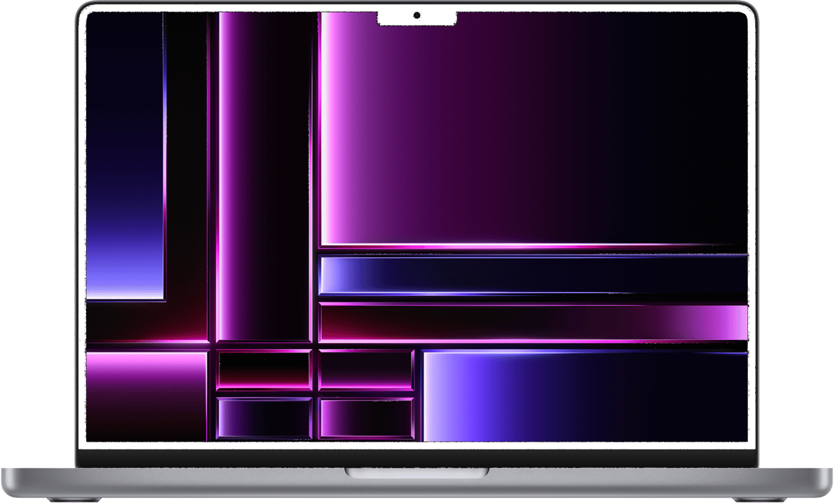Click the camera in the display notch
This screenshot has height=504, width=834.
(x=416, y=16)
